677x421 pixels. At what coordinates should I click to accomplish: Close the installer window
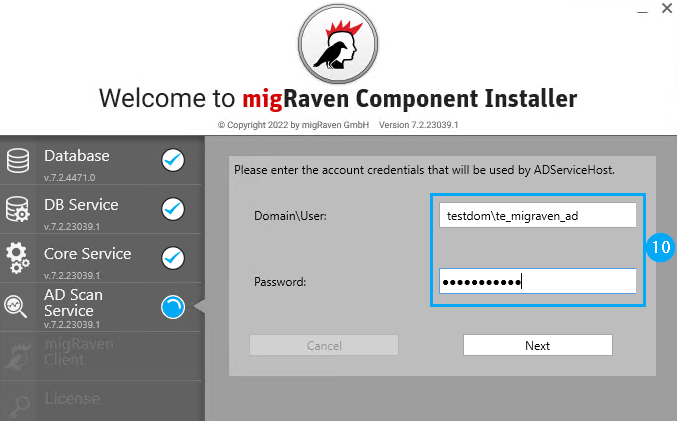click(667, 8)
